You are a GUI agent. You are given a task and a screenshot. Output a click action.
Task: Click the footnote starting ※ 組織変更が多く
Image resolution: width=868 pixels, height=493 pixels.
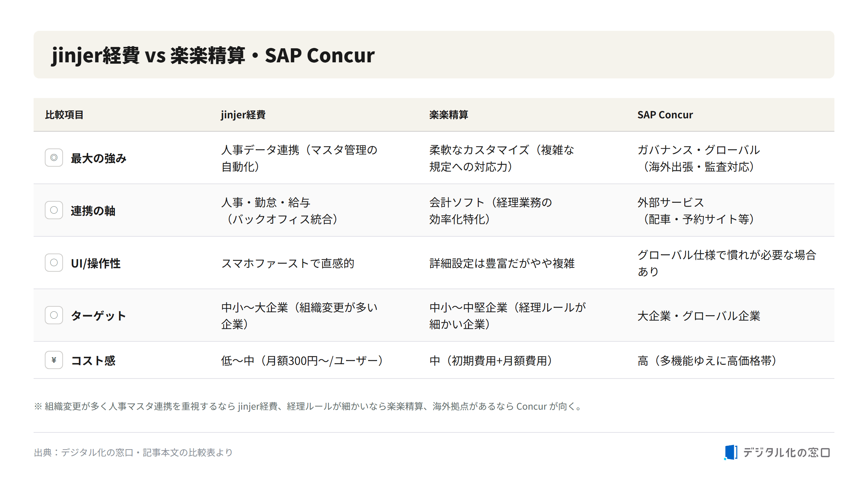pyautogui.click(x=308, y=406)
